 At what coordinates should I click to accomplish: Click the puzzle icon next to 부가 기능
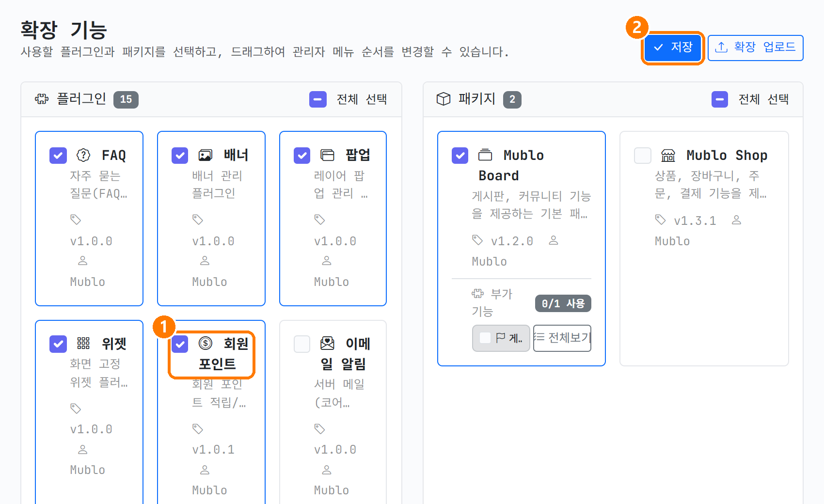478,293
